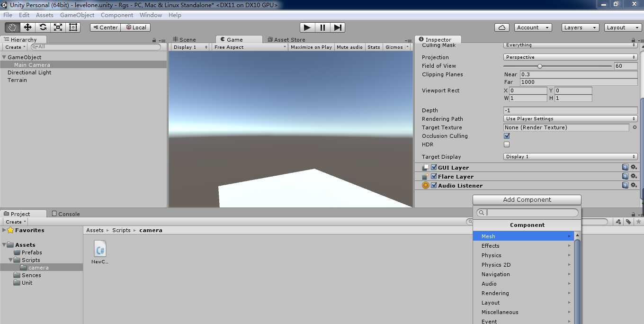Uncheck the Occlusion Culling checkbox
This screenshot has width=644, height=324.
coord(507,136)
